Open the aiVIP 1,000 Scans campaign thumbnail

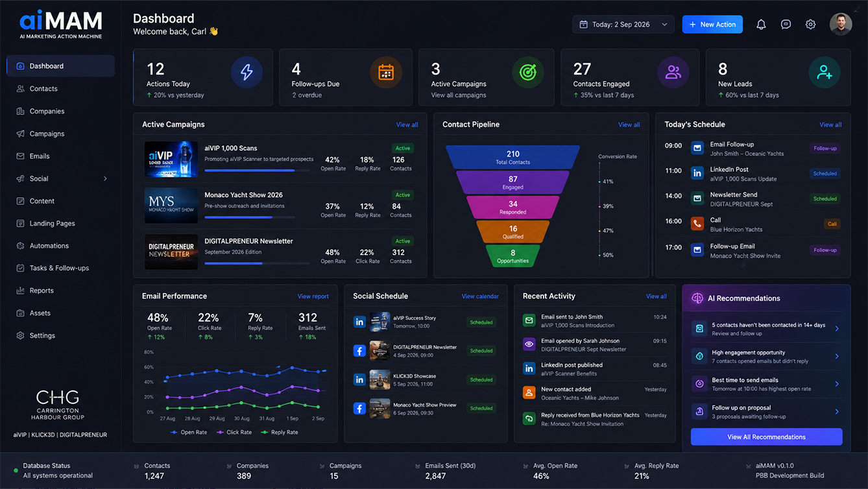click(171, 159)
